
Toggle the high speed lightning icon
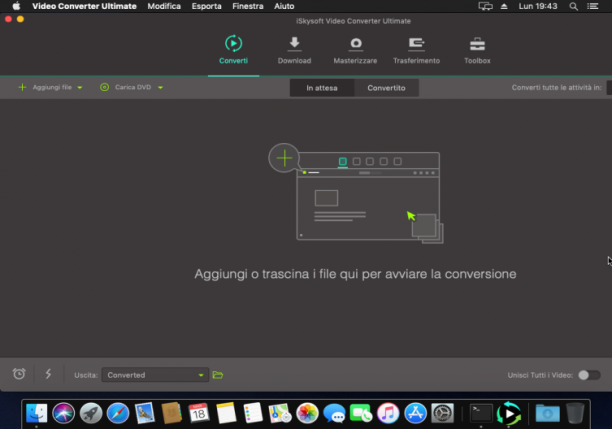point(48,374)
